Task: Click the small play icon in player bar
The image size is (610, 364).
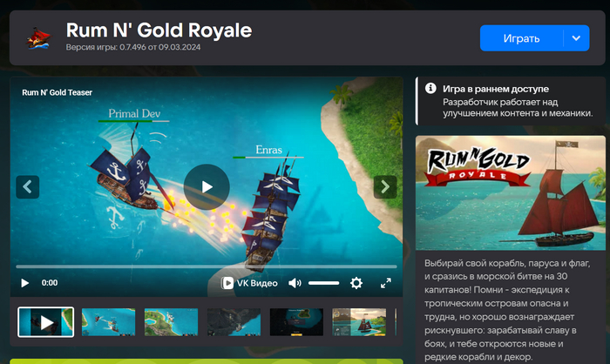Action: pos(25,283)
